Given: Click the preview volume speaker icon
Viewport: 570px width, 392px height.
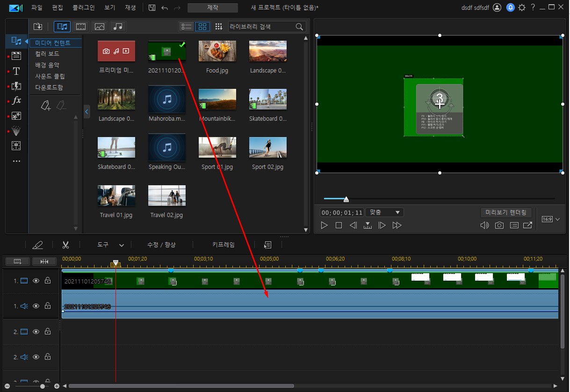Looking at the screenshot, I should tap(485, 225).
